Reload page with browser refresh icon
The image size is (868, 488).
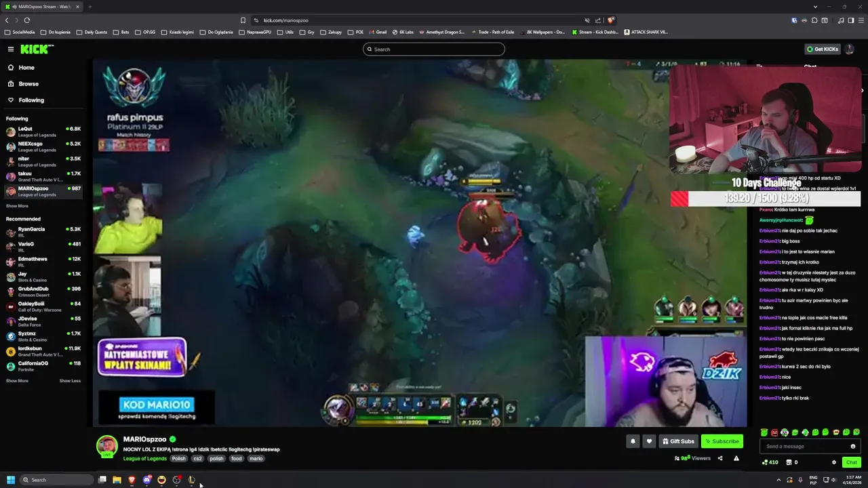[26, 20]
